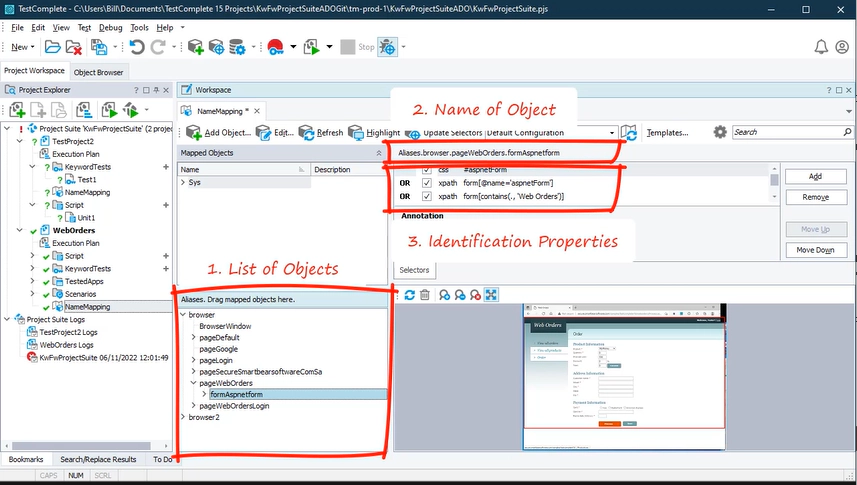
Task: Collapse the pageWebOrders alias node
Action: (193, 383)
